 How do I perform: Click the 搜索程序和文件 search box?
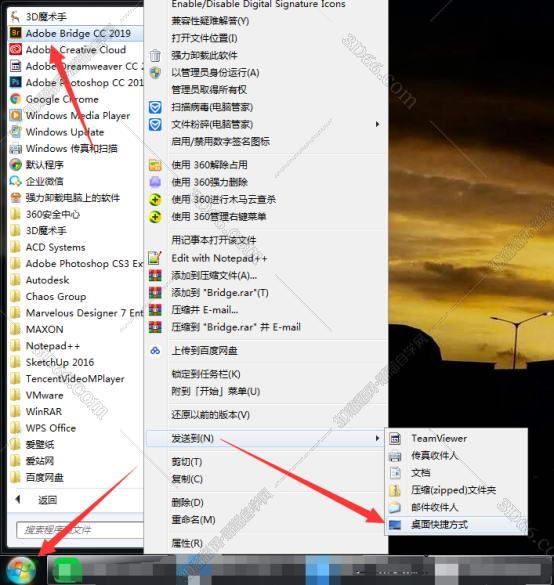tap(80, 530)
